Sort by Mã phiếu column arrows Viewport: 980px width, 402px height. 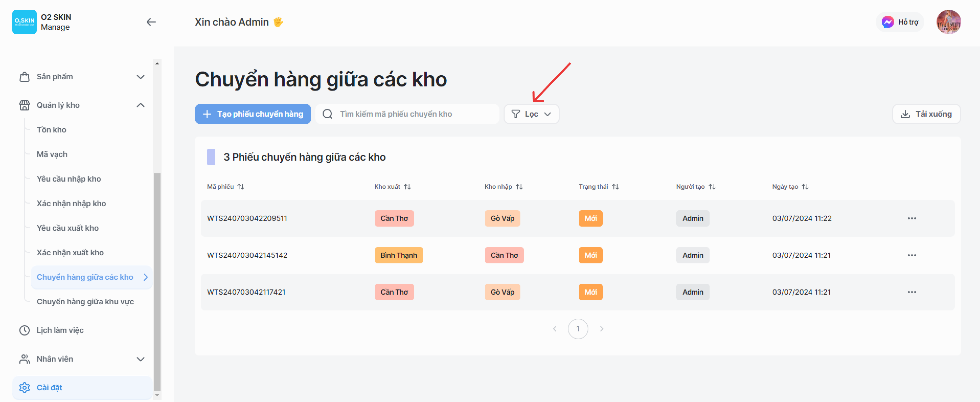pyautogui.click(x=241, y=186)
